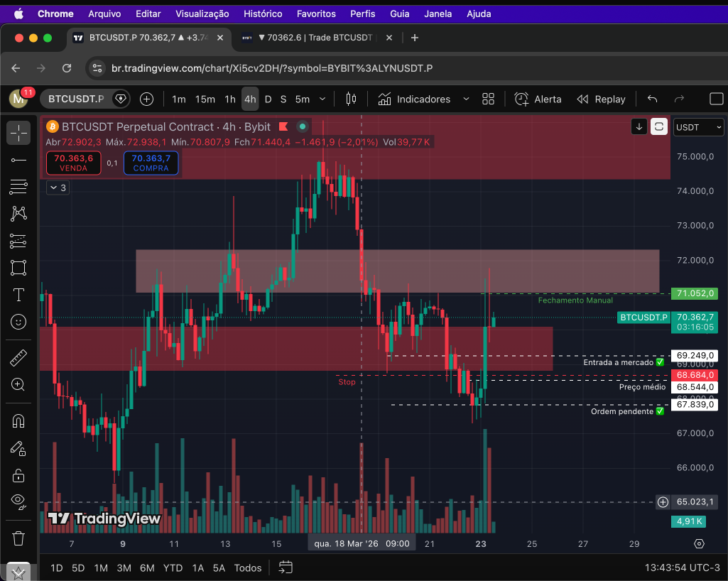The height and width of the screenshot is (581, 728).
Task: Click the add symbol plus icon
Action: (147, 99)
